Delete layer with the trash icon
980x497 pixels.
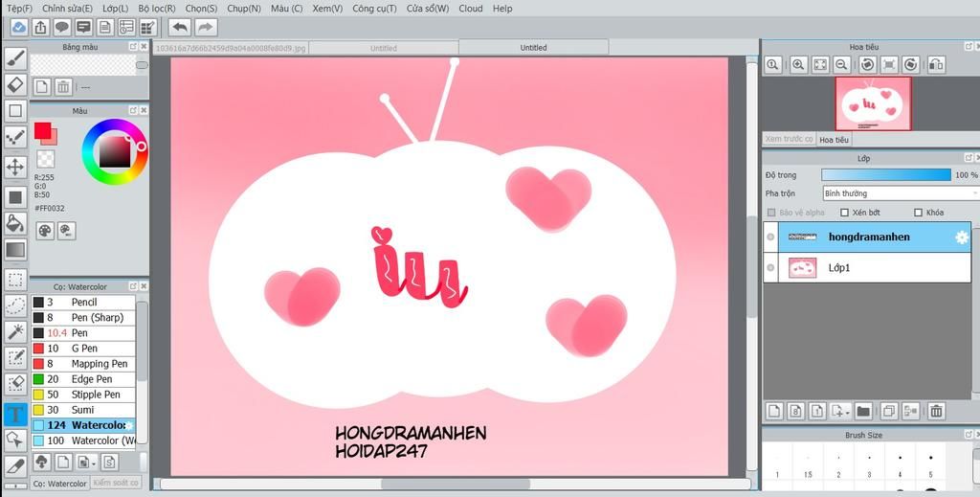pos(936,411)
